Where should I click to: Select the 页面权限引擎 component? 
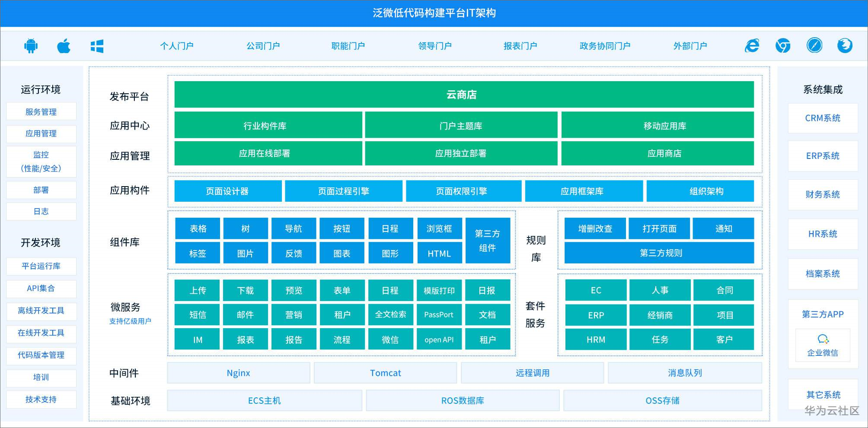point(463,191)
